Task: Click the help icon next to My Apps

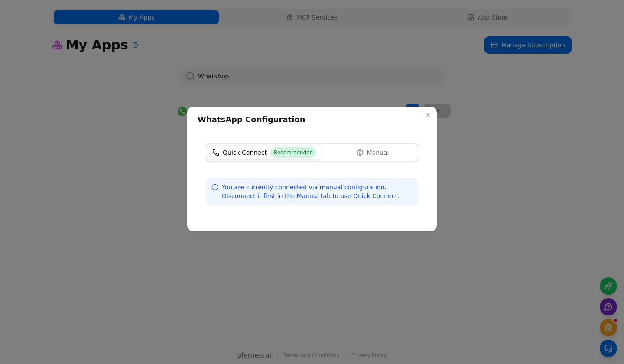Action: [x=135, y=45]
